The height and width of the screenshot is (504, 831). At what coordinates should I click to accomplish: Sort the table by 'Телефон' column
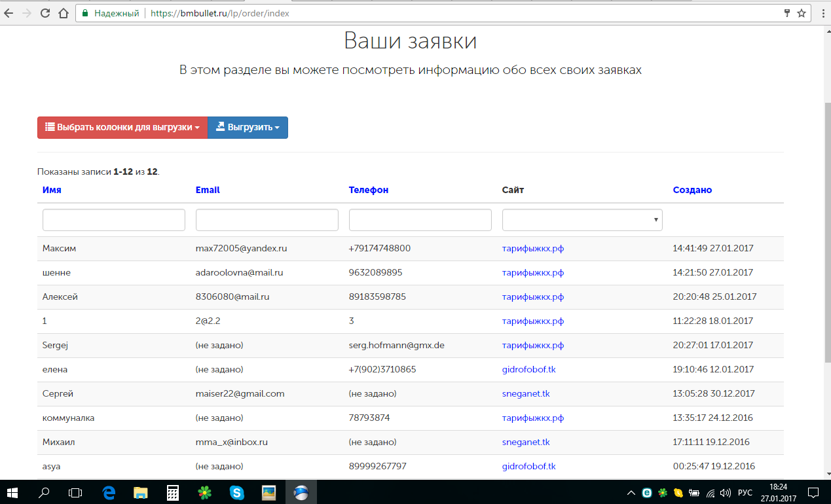[368, 190]
